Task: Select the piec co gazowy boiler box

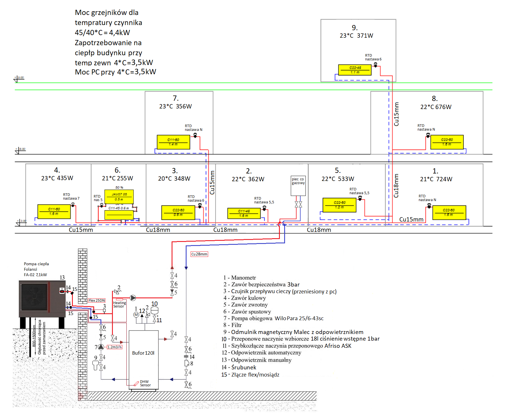Action: (298, 186)
